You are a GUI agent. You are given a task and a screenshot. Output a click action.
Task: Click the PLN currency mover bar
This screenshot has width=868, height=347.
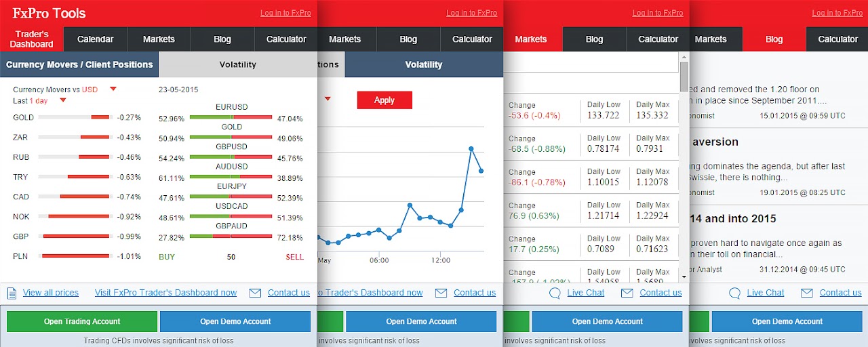click(75, 256)
